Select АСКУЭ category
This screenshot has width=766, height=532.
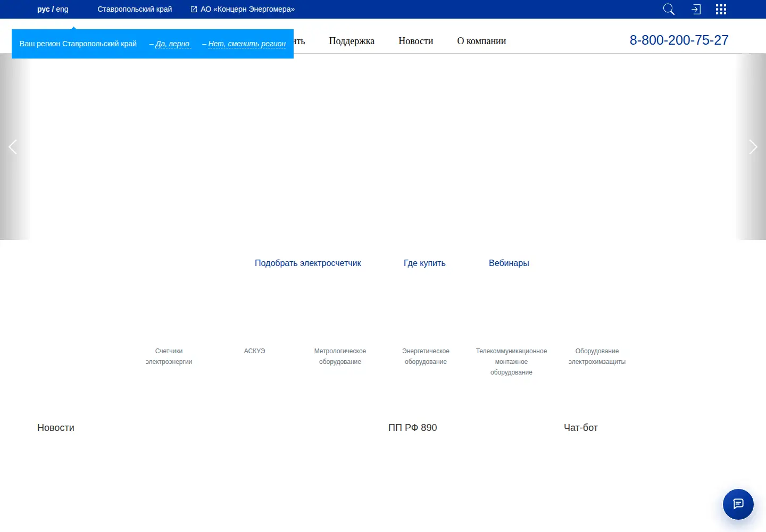tap(254, 351)
